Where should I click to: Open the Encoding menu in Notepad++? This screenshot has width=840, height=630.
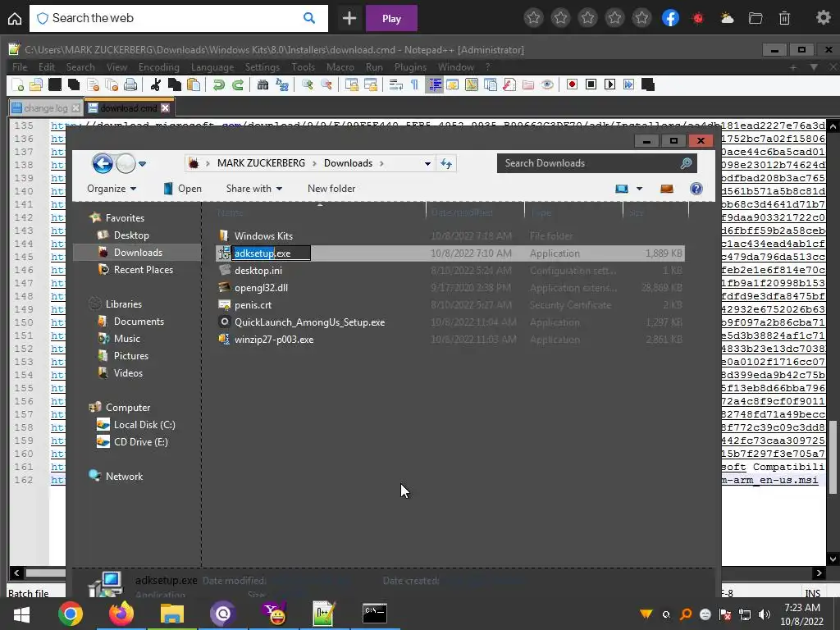[x=158, y=67]
